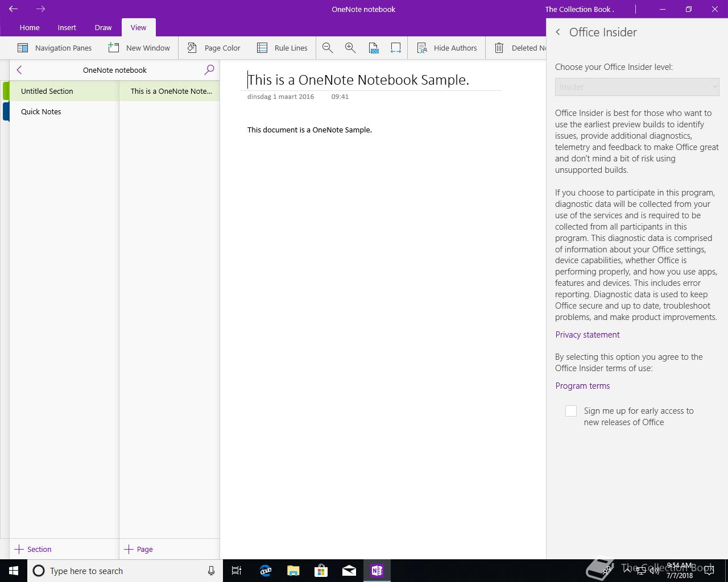Screen dimensions: 728x582
Task: Go back using the title bar back arrow
Action: point(13,9)
